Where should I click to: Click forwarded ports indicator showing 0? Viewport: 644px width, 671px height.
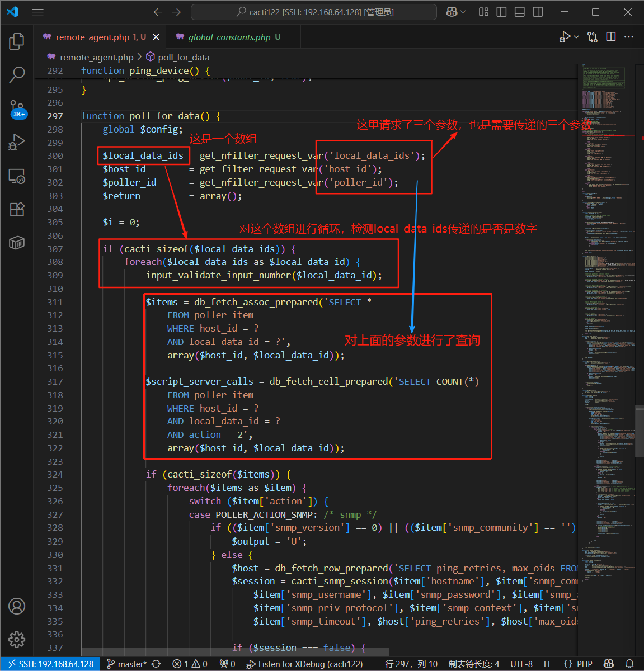point(227,664)
